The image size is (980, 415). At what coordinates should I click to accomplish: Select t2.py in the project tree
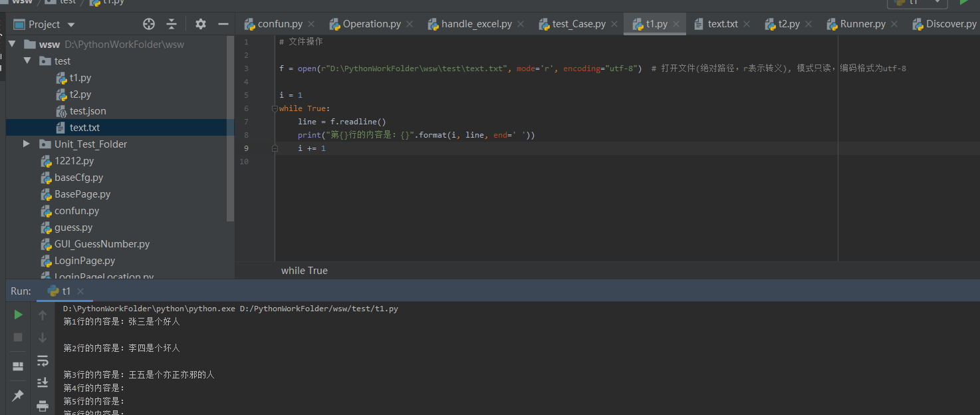(x=80, y=94)
